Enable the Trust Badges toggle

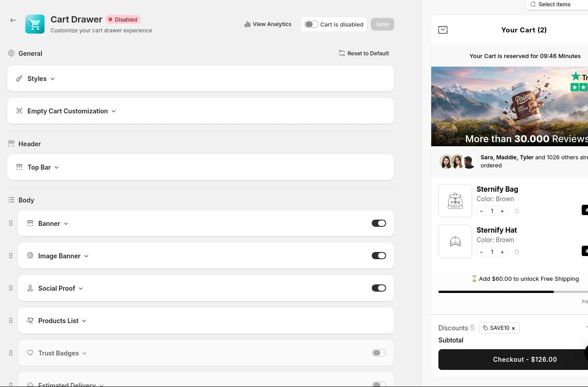click(379, 353)
